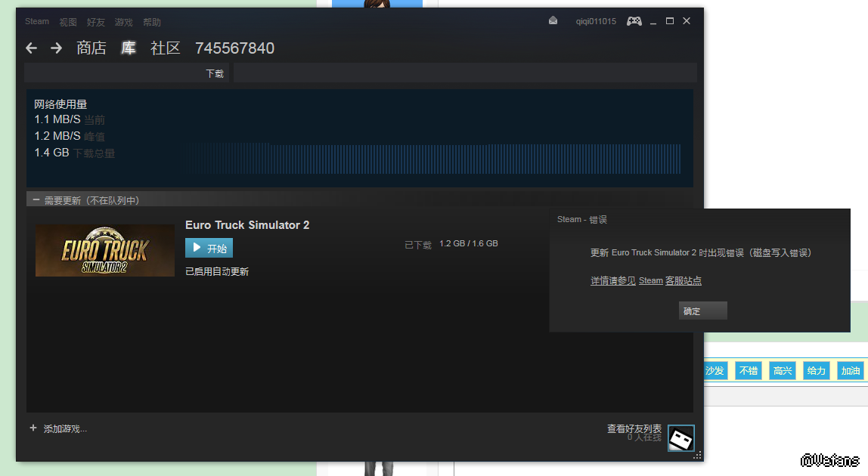
Task: Open the 视图 menu
Action: pyautogui.click(x=68, y=22)
